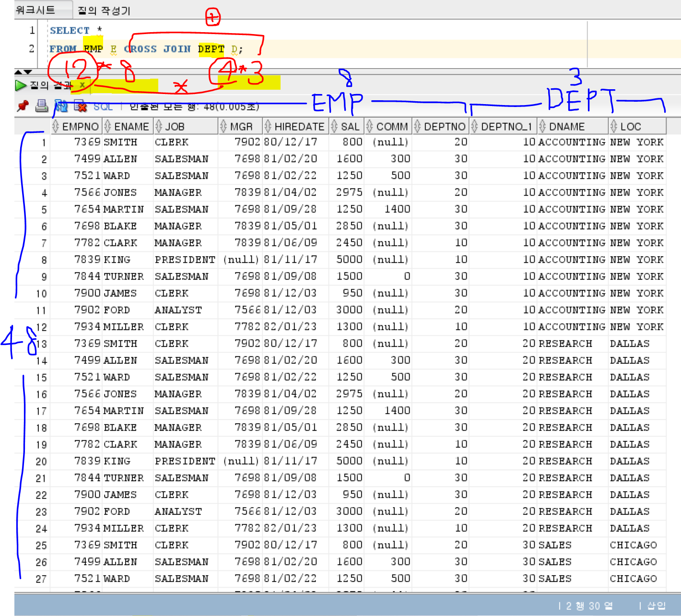This screenshot has height=616, width=681.
Task: Click the sort icon in LOC header
Action: (x=614, y=127)
